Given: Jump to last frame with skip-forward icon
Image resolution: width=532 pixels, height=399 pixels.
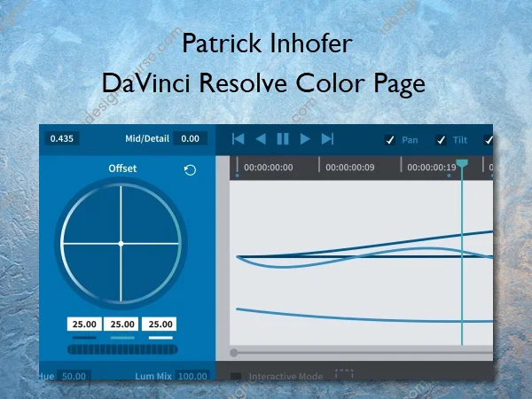Looking at the screenshot, I should click(327, 138).
